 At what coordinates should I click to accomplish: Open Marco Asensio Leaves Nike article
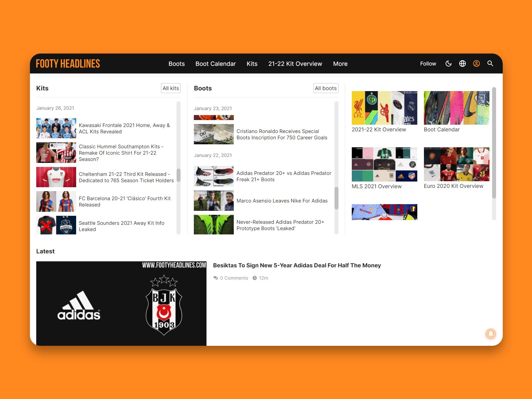click(282, 201)
